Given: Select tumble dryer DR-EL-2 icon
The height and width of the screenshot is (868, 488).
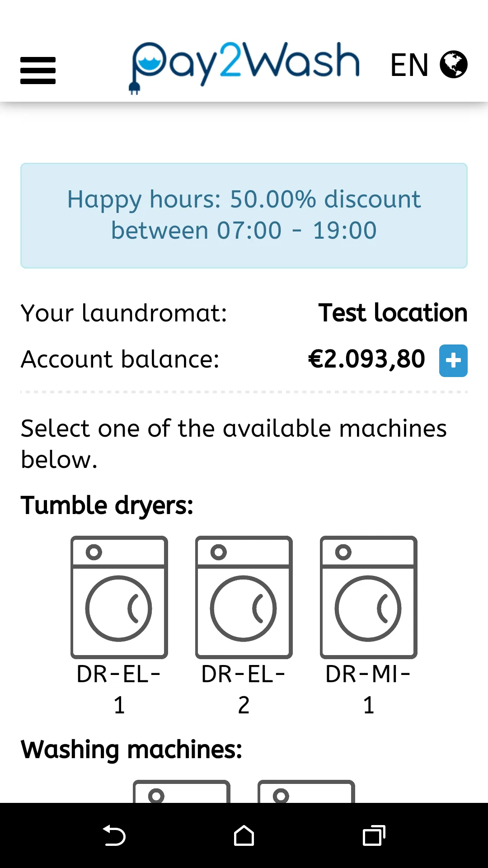Looking at the screenshot, I should tap(244, 597).
